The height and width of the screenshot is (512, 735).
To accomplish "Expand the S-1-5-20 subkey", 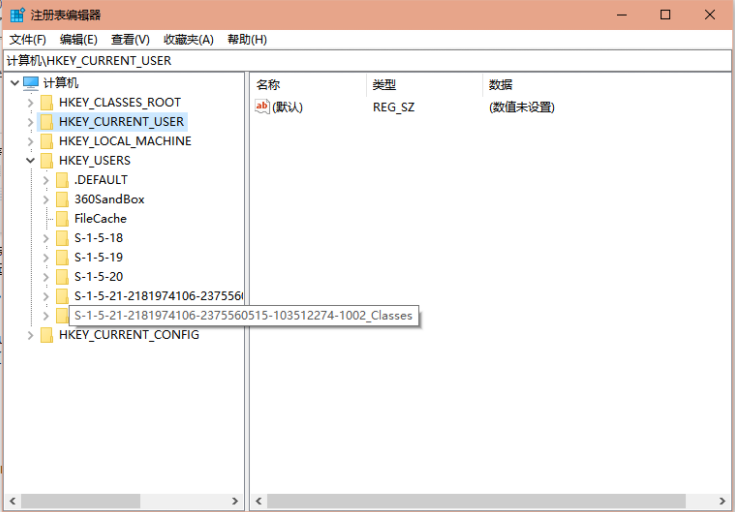I will (x=46, y=277).
